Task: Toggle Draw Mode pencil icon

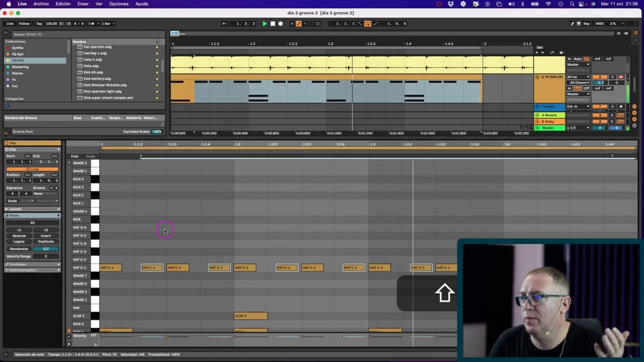Action: pos(572,24)
